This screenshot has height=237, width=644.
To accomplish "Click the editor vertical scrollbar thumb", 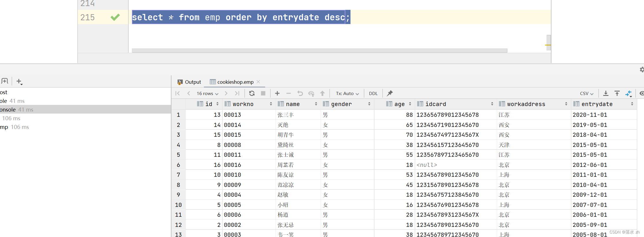I will point(549,43).
